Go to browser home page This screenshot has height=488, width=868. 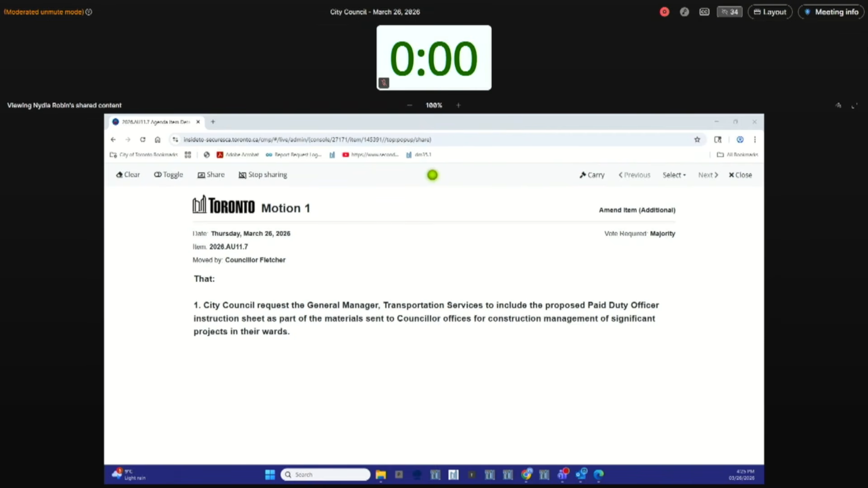(157, 140)
